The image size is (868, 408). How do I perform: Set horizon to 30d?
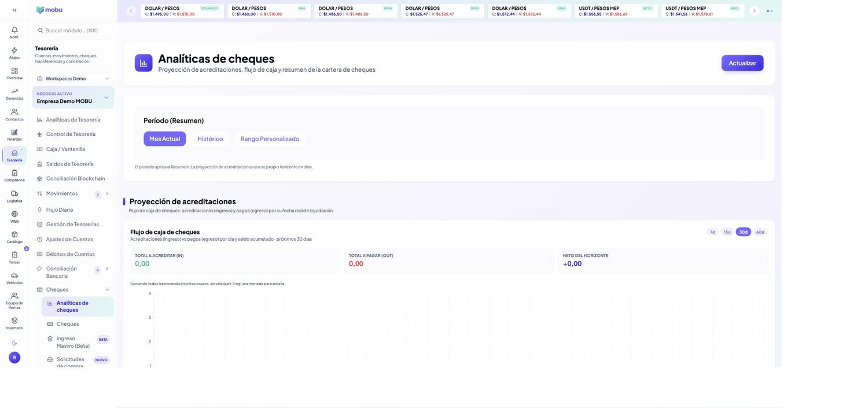[x=743, y=232]
